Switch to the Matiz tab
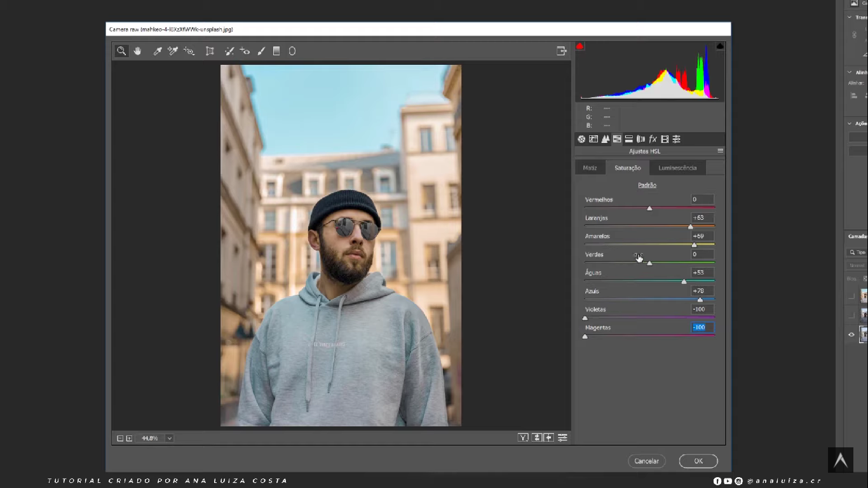Viewport: 868px width, 488px height. click(x=590, y=168)
